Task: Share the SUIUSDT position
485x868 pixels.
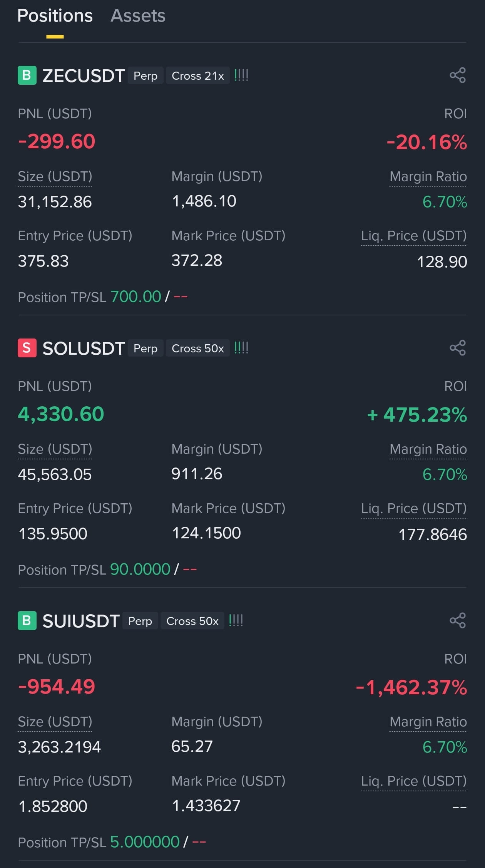Action: [458, 620]
